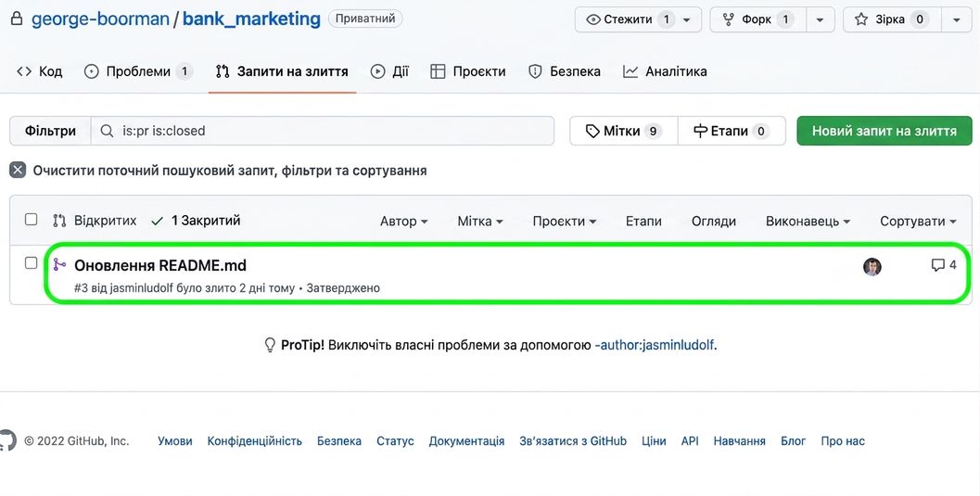This screenshot has height=496, width=980.
Task: Click the Затверджено review status
Action: coord(343,288)
